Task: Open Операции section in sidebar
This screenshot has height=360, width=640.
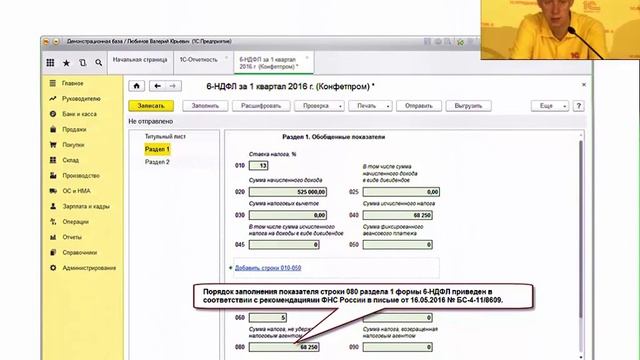Action: click(75, 222)
